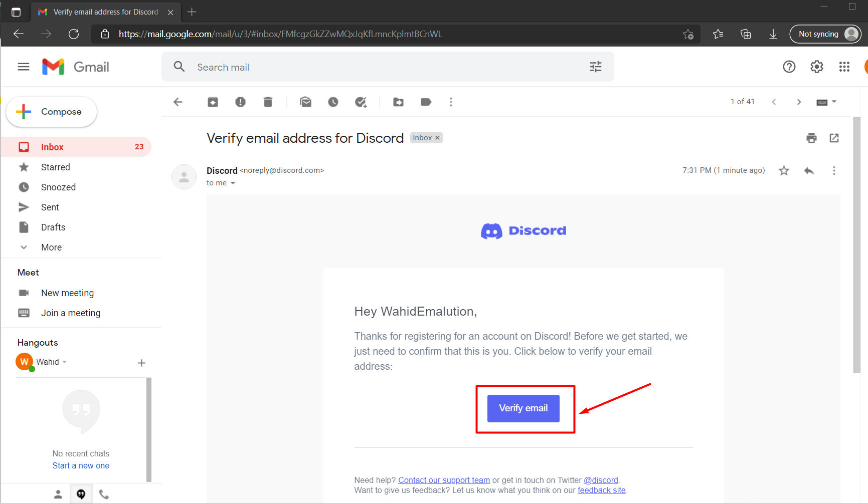868x504 pixels.
Task: Report this email as spam
Action: (x=240, y=102)
